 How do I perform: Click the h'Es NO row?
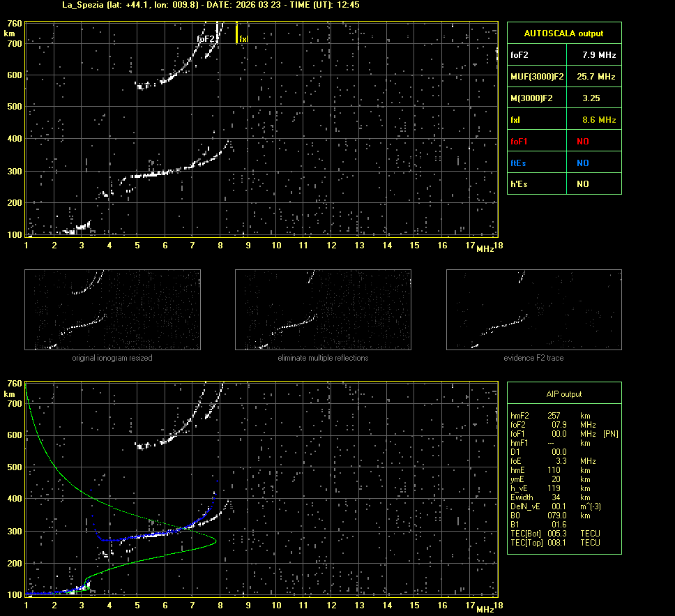tap(563, 184)
